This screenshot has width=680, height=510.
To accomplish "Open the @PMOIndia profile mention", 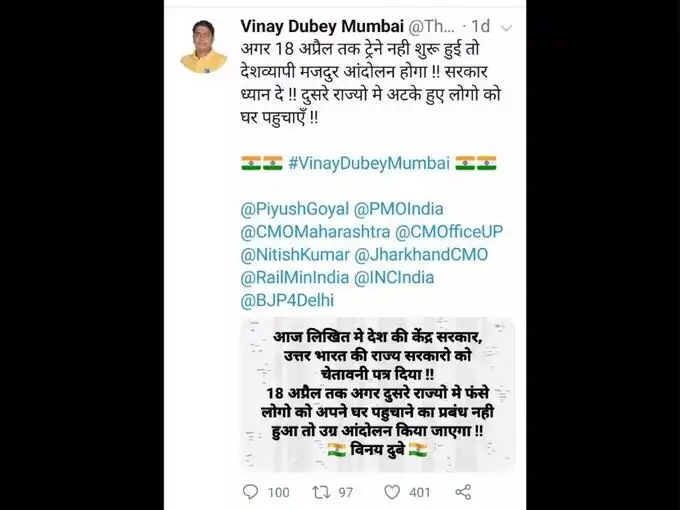I will tap(399, 209).
